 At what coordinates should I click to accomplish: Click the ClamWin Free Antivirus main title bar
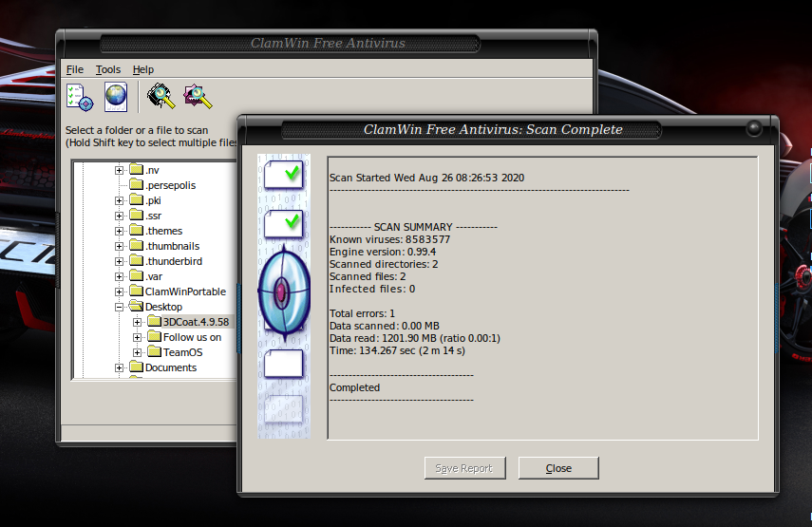click(328, 43)
